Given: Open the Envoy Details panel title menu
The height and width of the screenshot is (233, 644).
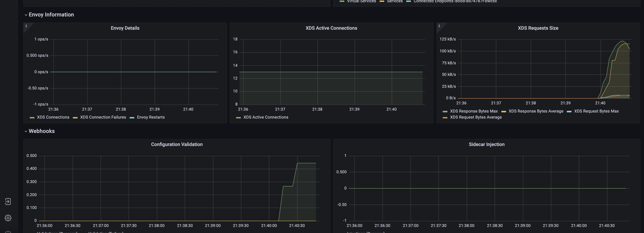Looking at the screenshot, I should tap(125, 28).
